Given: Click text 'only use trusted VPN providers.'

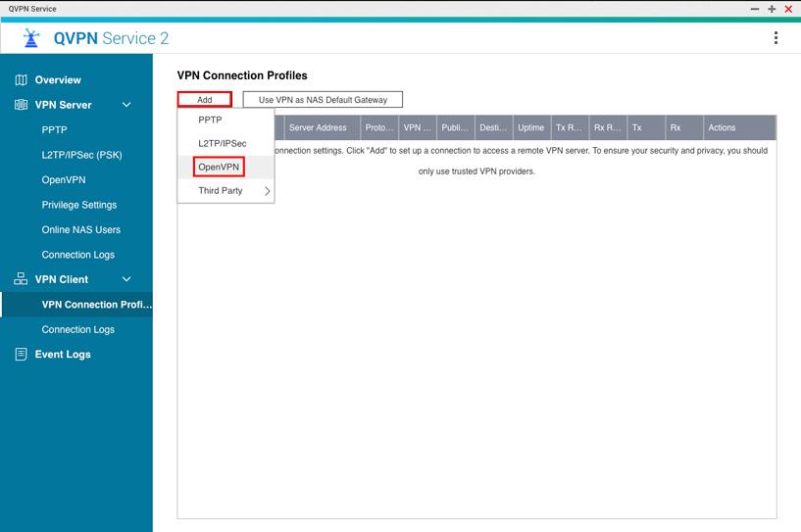Looking at the screenshot, I should tap(476, 171).
